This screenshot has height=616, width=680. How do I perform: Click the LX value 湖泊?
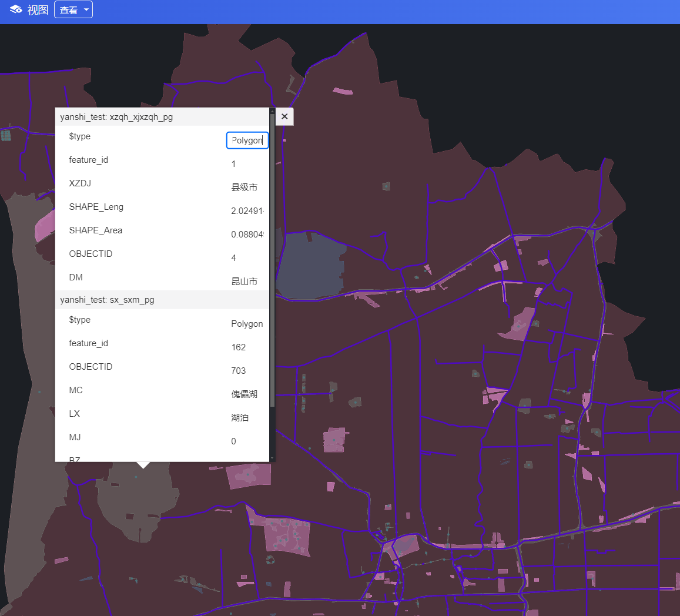click(x=240, y=418)
